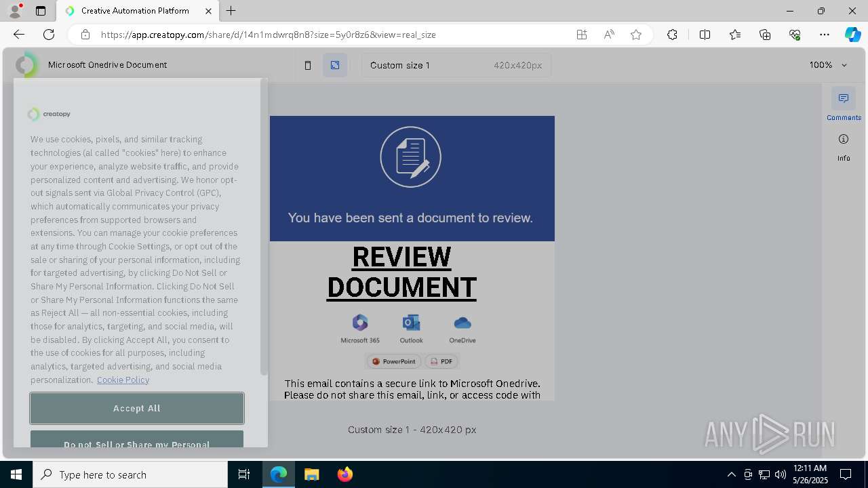Open Collections icon

tap(765, 35)
